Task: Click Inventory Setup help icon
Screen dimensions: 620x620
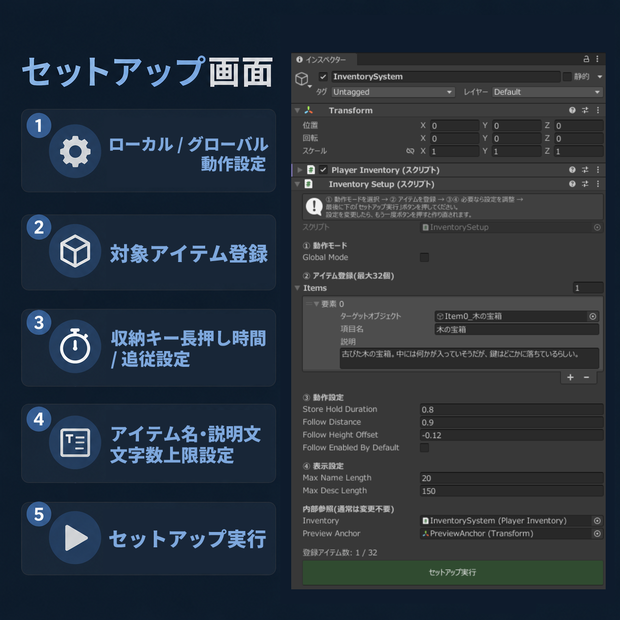Action: point(572,184)
